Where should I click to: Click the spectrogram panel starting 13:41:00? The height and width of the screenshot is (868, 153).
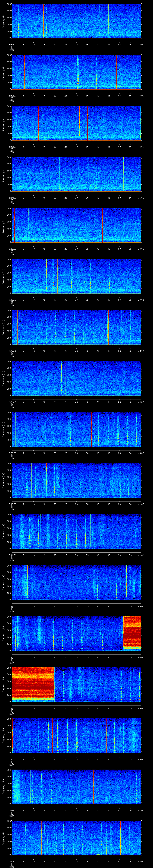point(77,531)
